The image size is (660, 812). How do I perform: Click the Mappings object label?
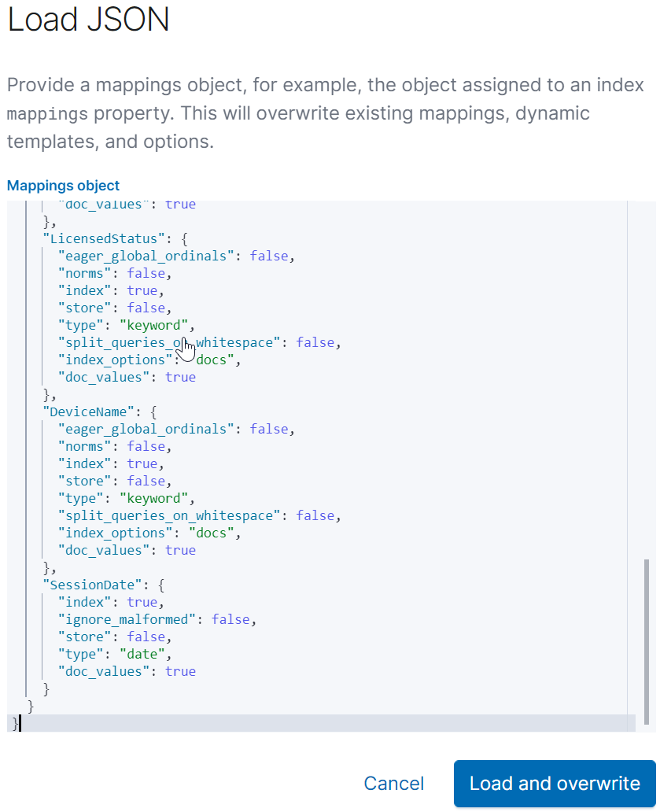tap(63, 186)
